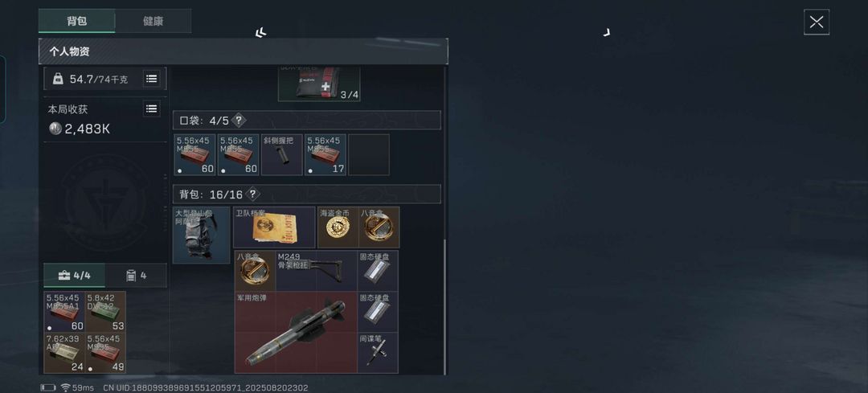Open the weight details list icon
This screenshot has height=393, width=868.
(x=152, y=79)
